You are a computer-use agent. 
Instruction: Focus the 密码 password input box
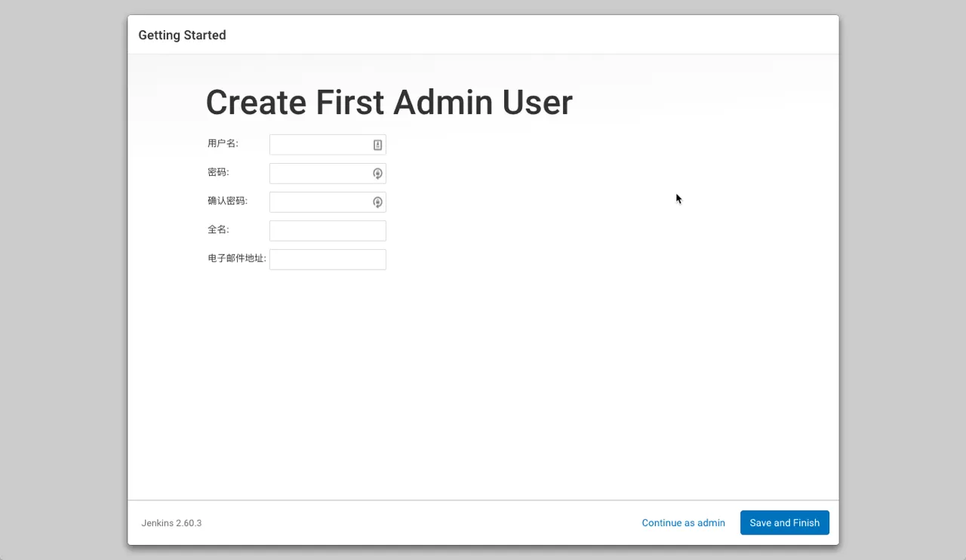(x=320, y=174)
